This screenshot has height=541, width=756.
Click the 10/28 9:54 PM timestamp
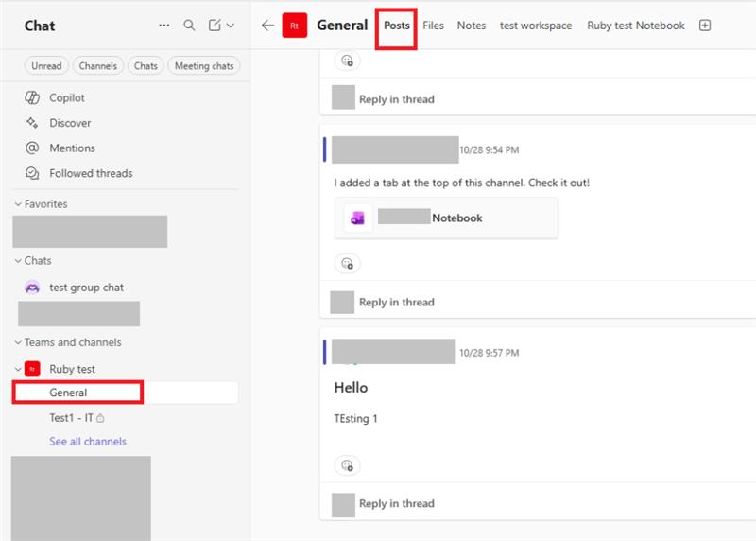click(x=489, y=150)
